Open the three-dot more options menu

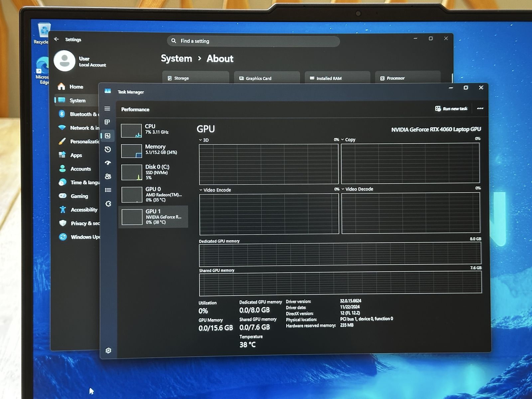480,108
